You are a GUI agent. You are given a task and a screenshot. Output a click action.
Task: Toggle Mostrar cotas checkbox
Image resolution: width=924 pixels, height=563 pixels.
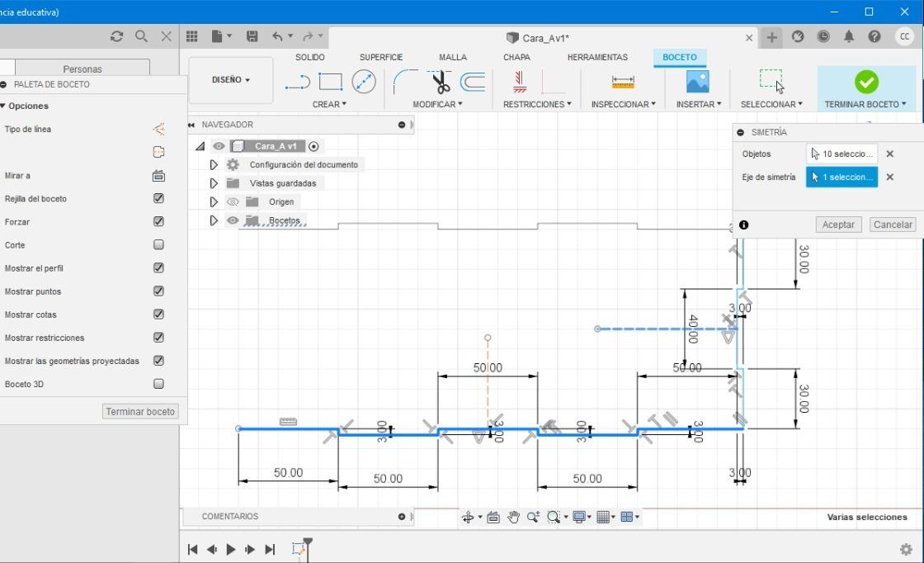158,315
